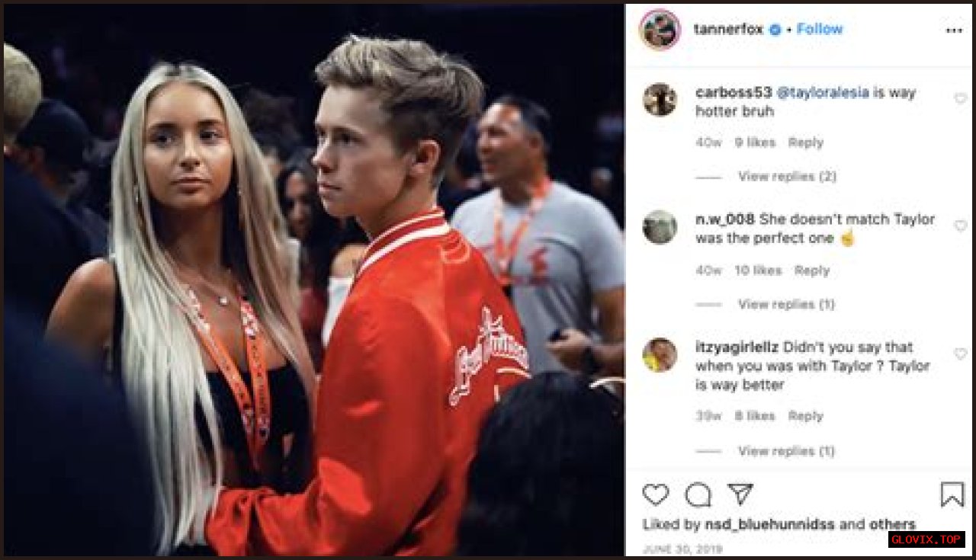Open itzyagirlellz's avatar

tap(660, 354)
